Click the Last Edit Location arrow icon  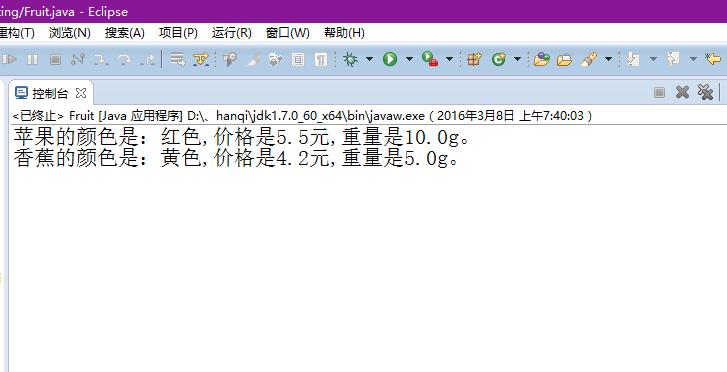[x=713, y=59]
